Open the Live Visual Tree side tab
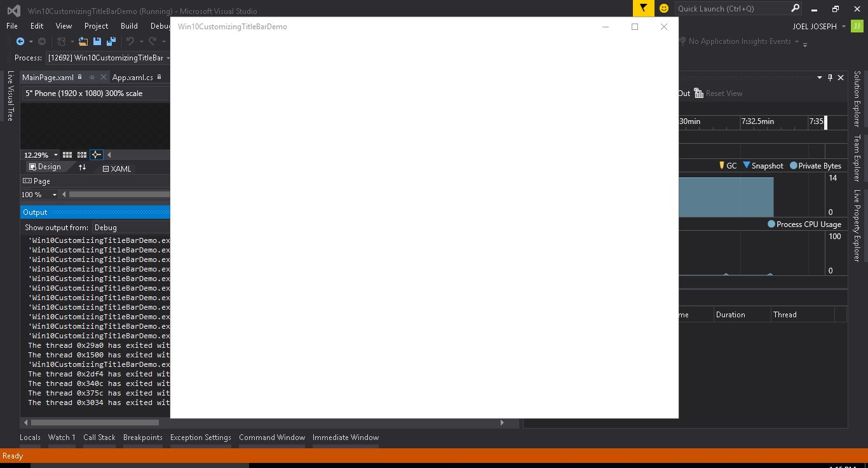 tap(10, 96)
